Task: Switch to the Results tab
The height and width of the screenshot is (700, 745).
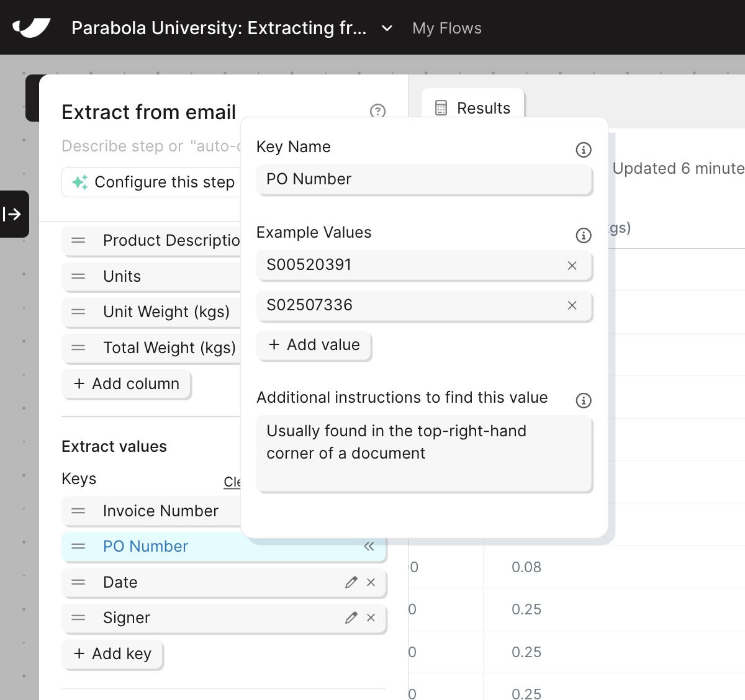Action: [473, 108]
